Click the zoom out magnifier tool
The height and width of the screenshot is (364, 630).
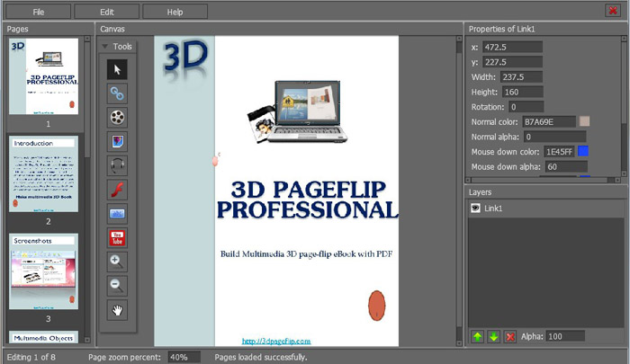coord(117,286)
